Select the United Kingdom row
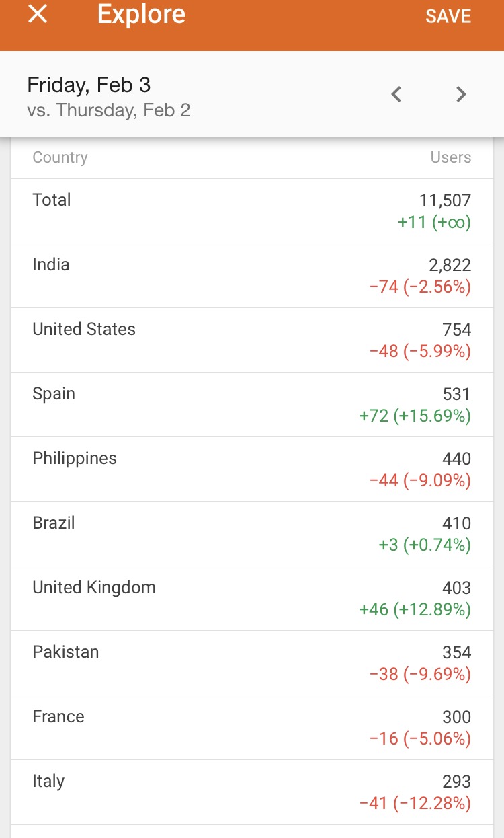 click(x=252, y=599)
